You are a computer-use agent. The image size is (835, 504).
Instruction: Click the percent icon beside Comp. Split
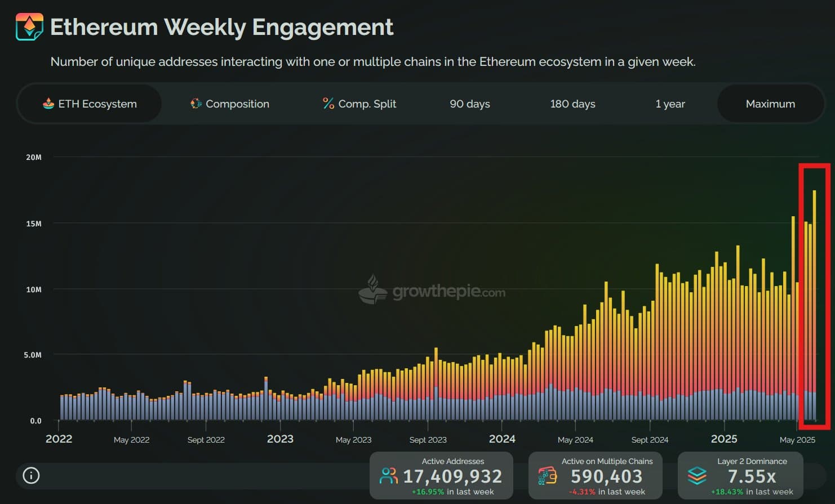point(328,104)
